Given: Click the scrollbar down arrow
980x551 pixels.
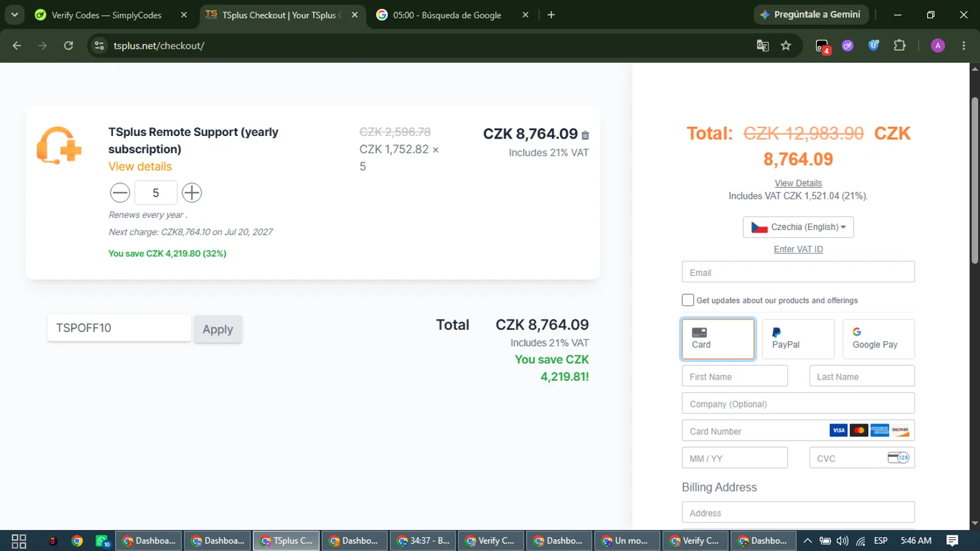Looking at the screenshot, I should (x=975, y=524).
